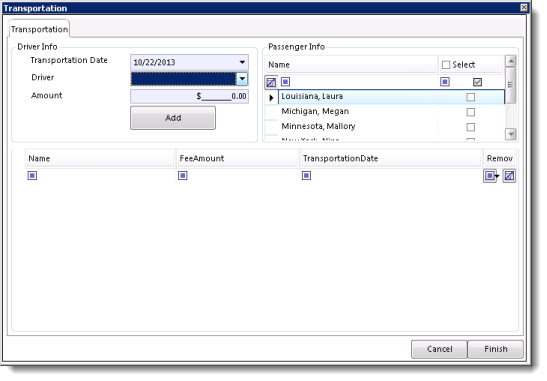Screen dimensions: 547x381
Task: Check the Select all checkbox in the header
Action: point(446,65)
